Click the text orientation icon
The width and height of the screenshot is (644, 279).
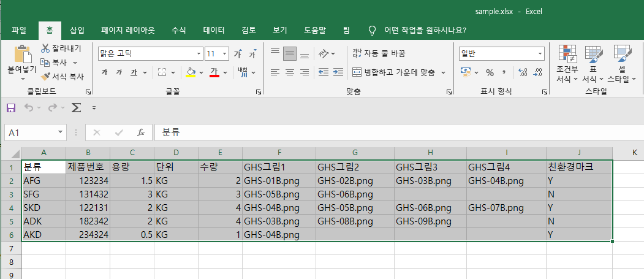click(324, 53)
